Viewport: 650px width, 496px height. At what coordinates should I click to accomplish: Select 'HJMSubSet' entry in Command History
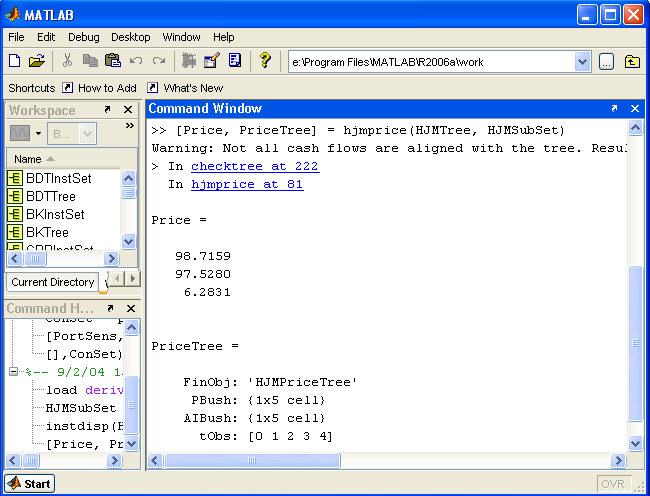(x=81, y=408)
